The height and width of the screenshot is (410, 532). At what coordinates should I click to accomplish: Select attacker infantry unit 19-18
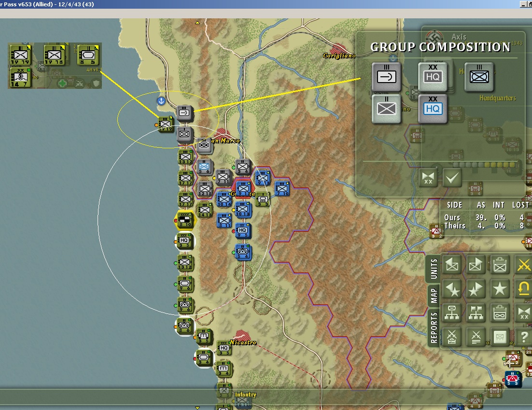pyautogui.click(x=54, y=55)
